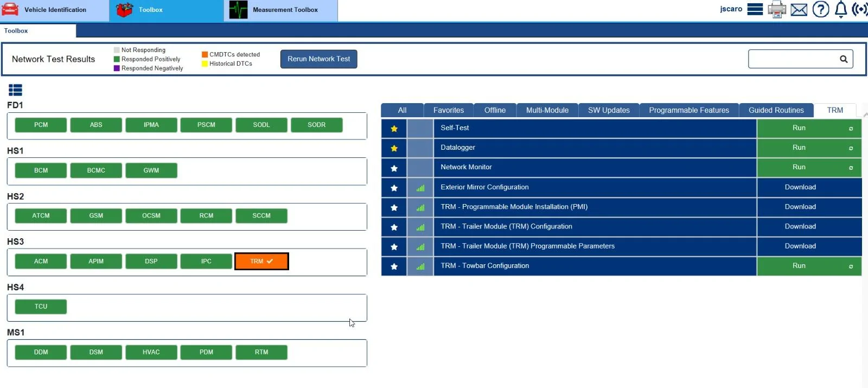Open the hamburger menu next to jscaro

tap(755, 9)
